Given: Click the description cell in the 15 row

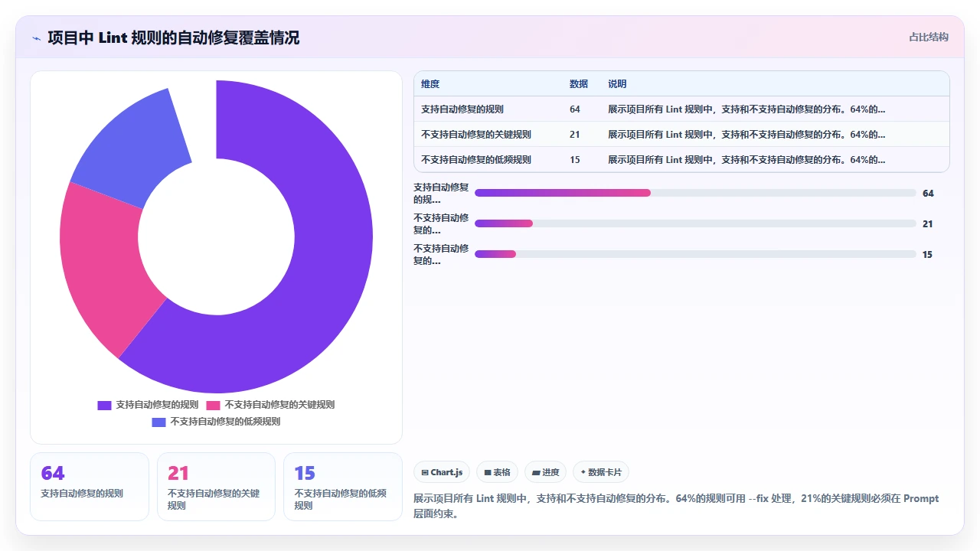Looking at the screenshot, I should point(746,160).
